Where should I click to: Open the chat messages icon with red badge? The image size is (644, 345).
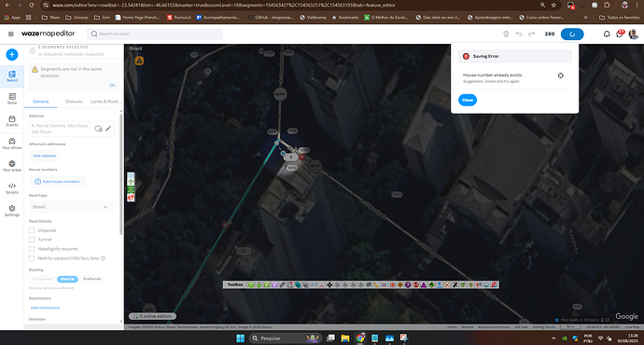coord(620,34)
